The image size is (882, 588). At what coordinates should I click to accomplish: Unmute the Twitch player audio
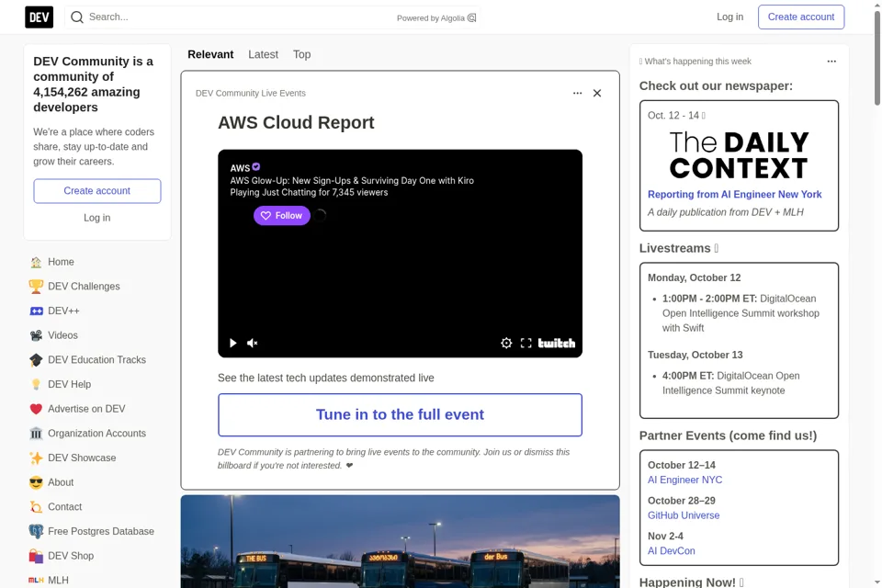pos(252,343)
